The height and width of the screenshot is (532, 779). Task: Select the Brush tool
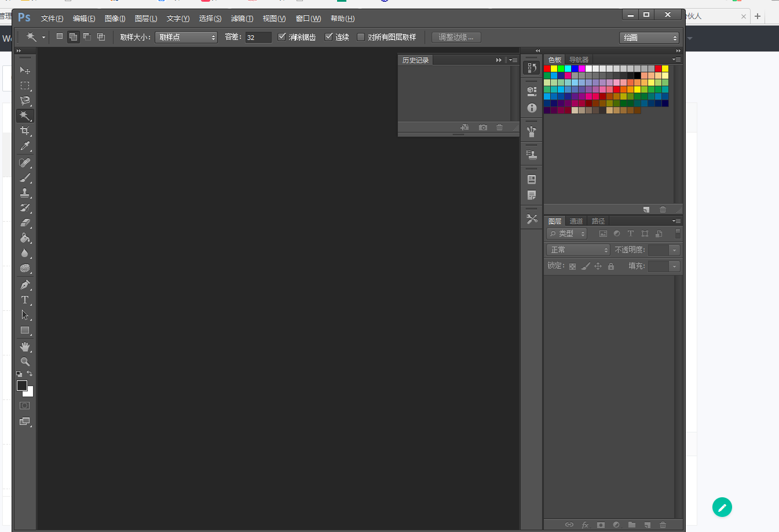tap(25, 178)
